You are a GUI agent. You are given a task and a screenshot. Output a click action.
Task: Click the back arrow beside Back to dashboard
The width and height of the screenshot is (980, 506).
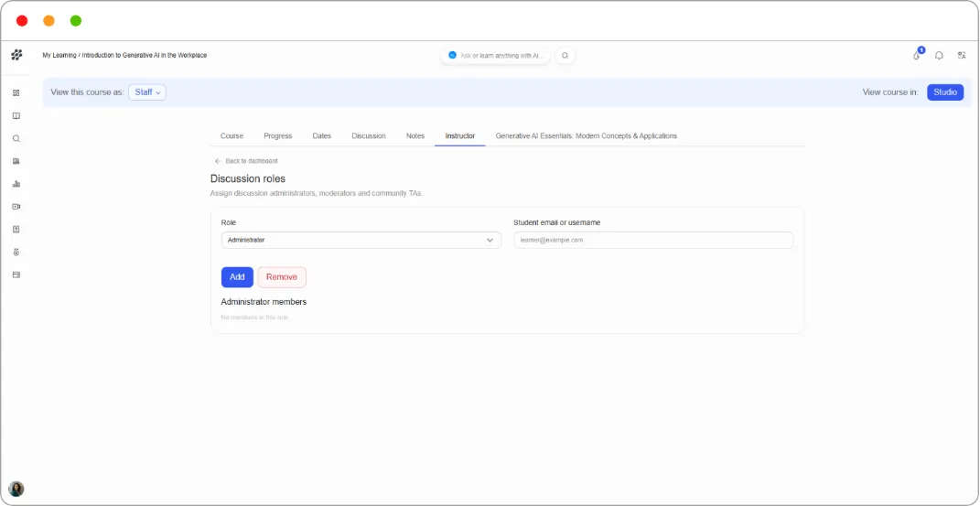pos(218,161)
